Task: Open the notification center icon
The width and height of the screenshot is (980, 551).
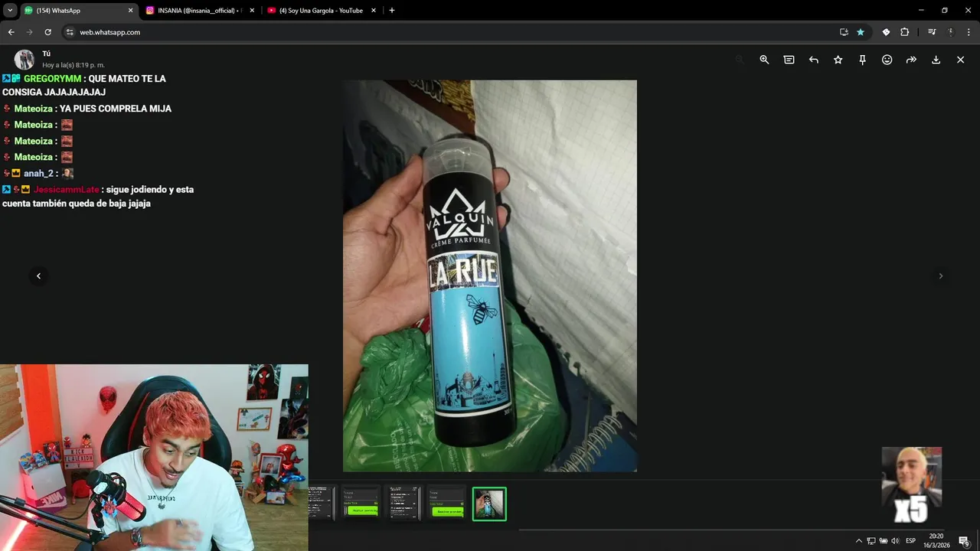Action: tap(964, 541)
